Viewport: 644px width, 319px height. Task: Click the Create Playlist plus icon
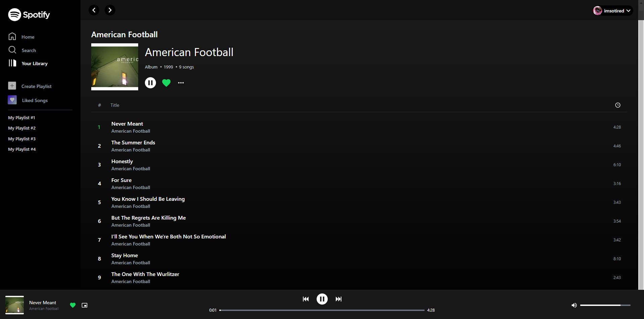point(12,86)
